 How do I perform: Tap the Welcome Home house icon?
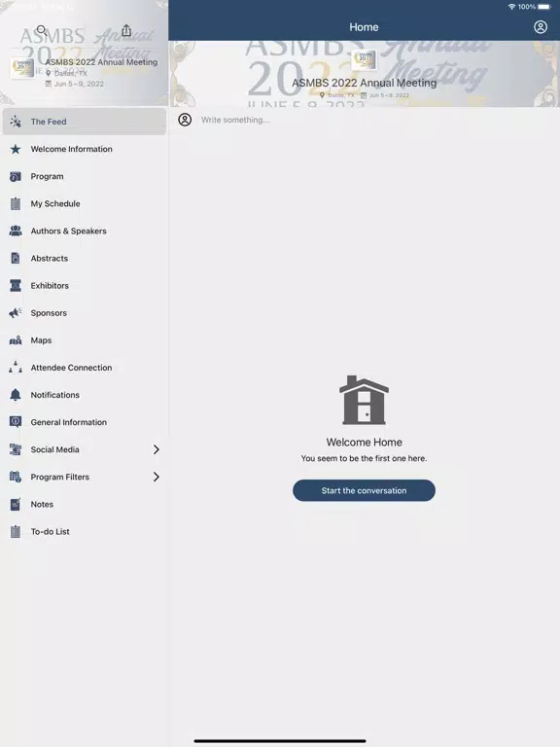(x=364, y=400)
